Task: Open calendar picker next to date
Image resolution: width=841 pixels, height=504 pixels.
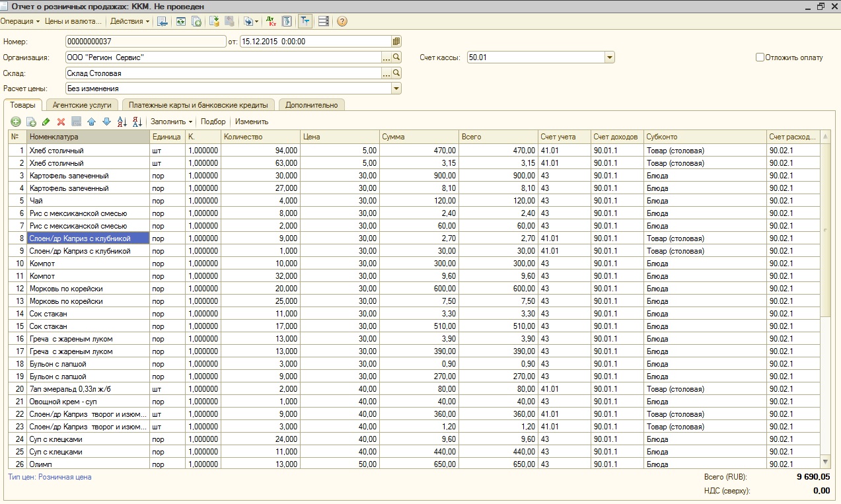Action: 396,42
